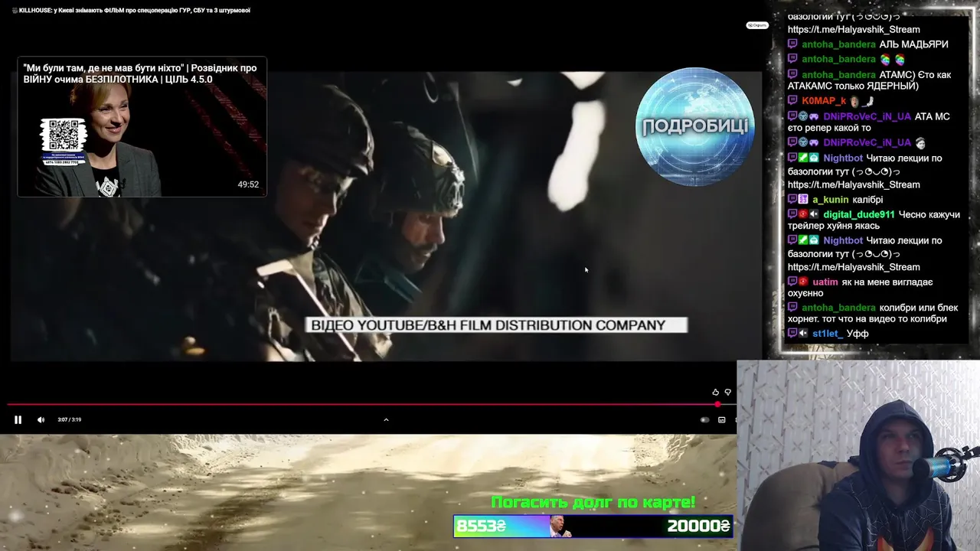Click the small button above ПОДРОБИЦІ logo
The image size is (980, 551).
click(x=757, y=25)
